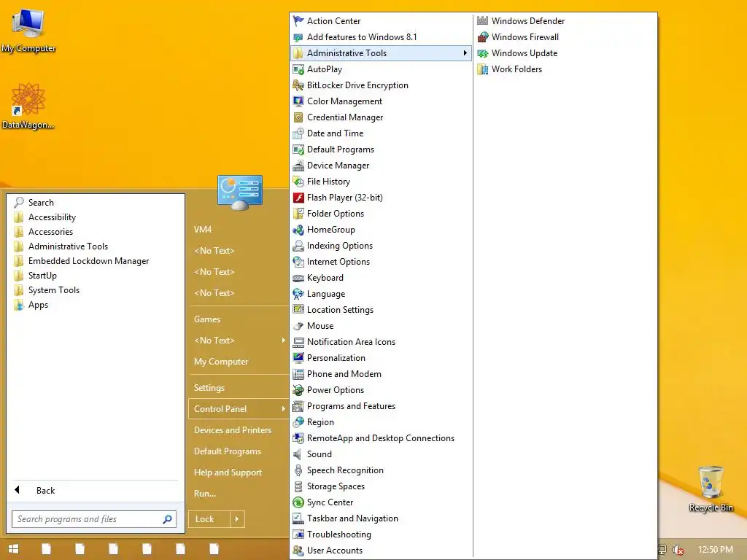Open RemoteApp and Desktop Connections
747x560 pixels.
click(381, 438)
